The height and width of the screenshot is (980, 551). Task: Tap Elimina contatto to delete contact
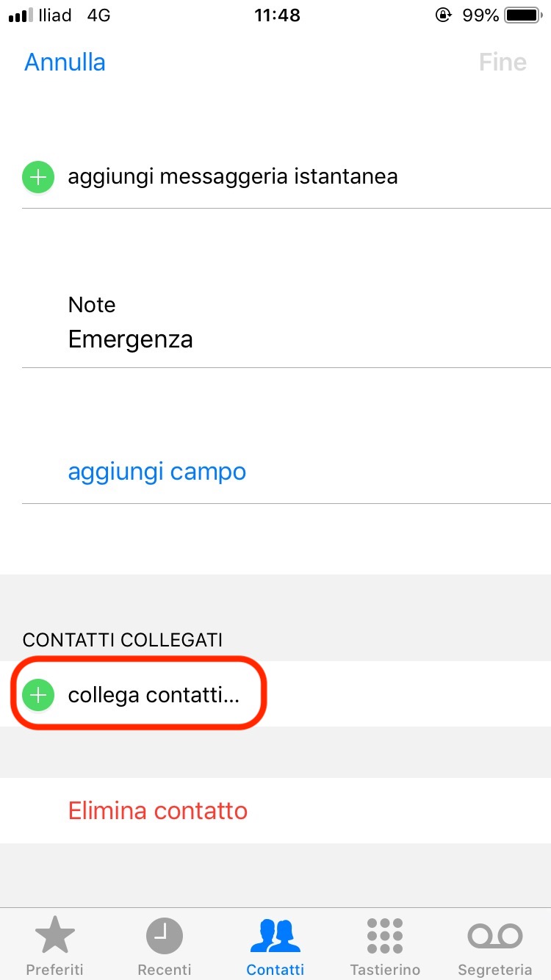(x=158, y=811)
